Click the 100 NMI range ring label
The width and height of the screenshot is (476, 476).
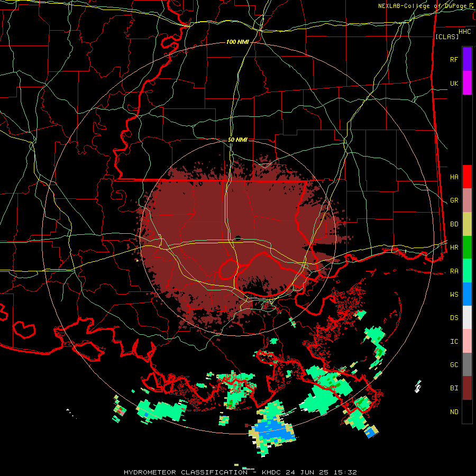click(237, 42)
